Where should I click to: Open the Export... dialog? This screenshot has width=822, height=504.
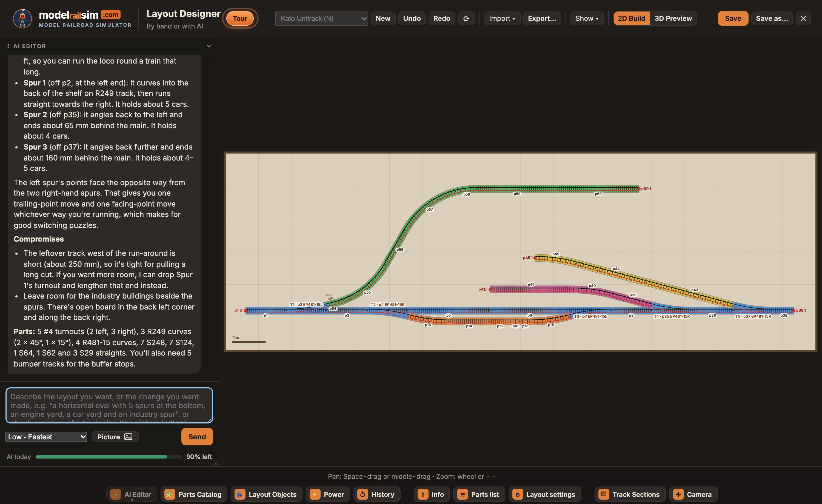click(542, 18)
